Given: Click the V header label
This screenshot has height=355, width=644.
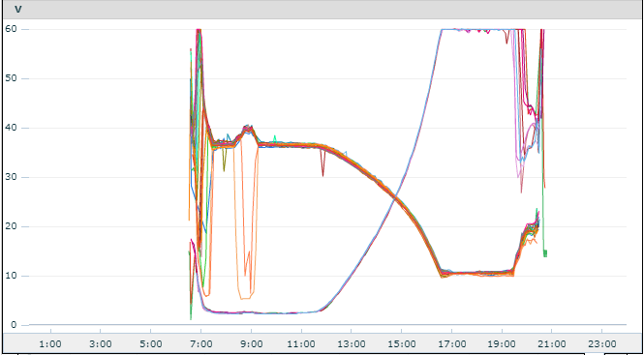Looking at the screenshot, I should [x=18, y=10].
